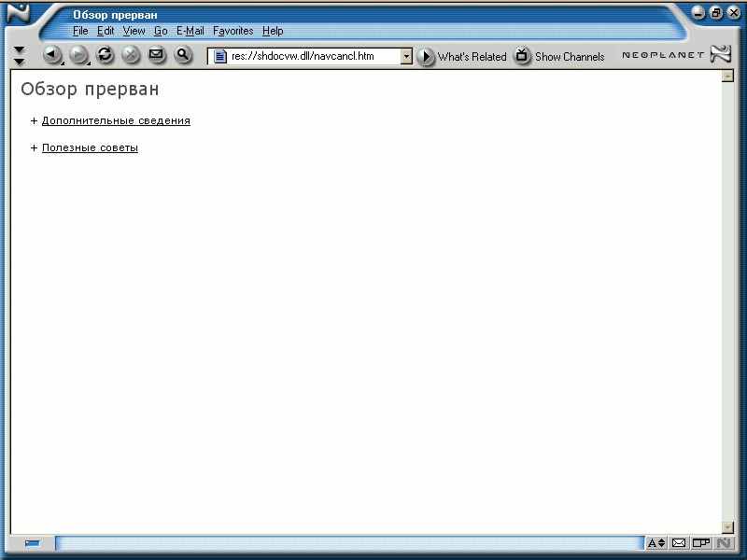Expand toolbar with double down arrows

pyautogui.click(x=19, y=56)
